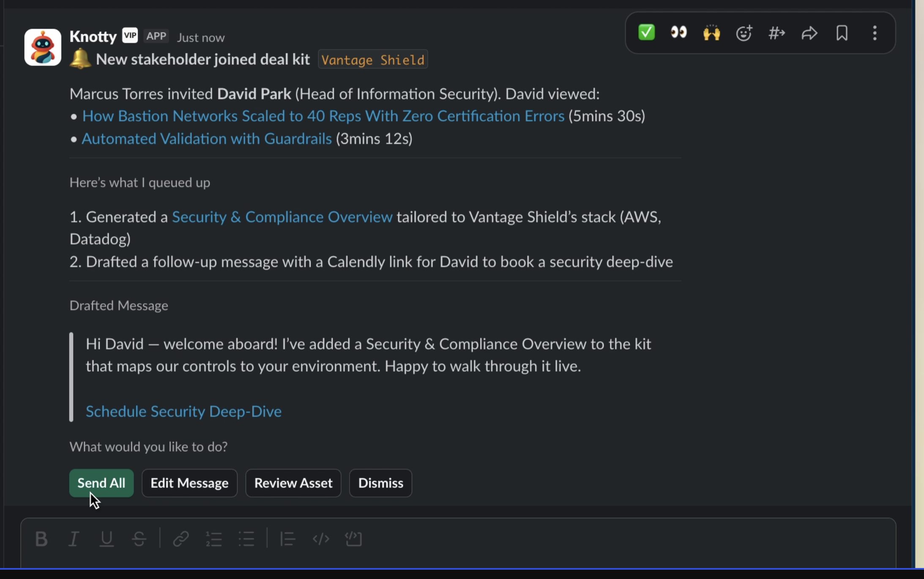
Task: Open the emoji picker to add a reaction
Action: point(744,33)
